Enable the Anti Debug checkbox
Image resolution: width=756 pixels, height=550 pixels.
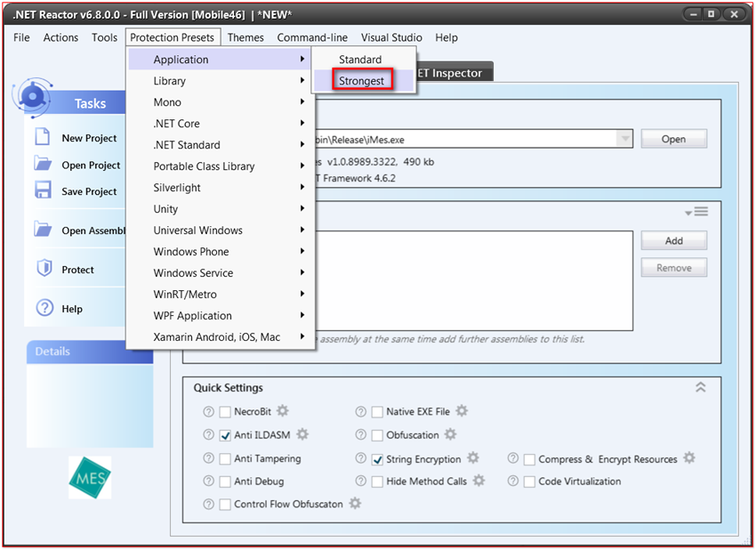tap(225, 481)
